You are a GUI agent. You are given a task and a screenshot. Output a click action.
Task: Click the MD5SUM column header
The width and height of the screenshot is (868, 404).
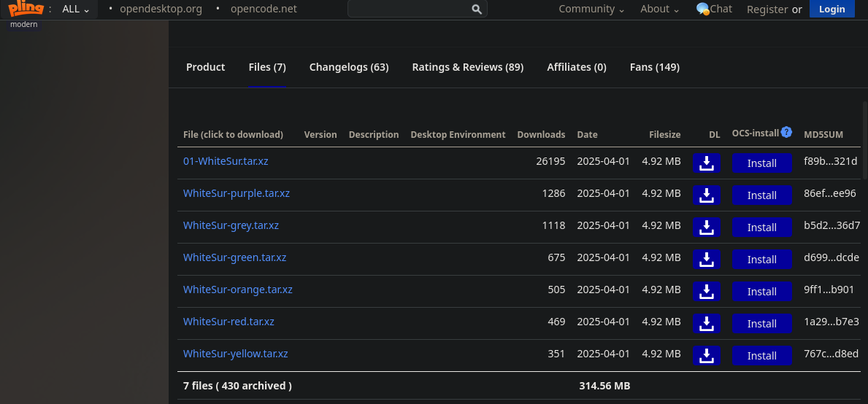(823, 134)
